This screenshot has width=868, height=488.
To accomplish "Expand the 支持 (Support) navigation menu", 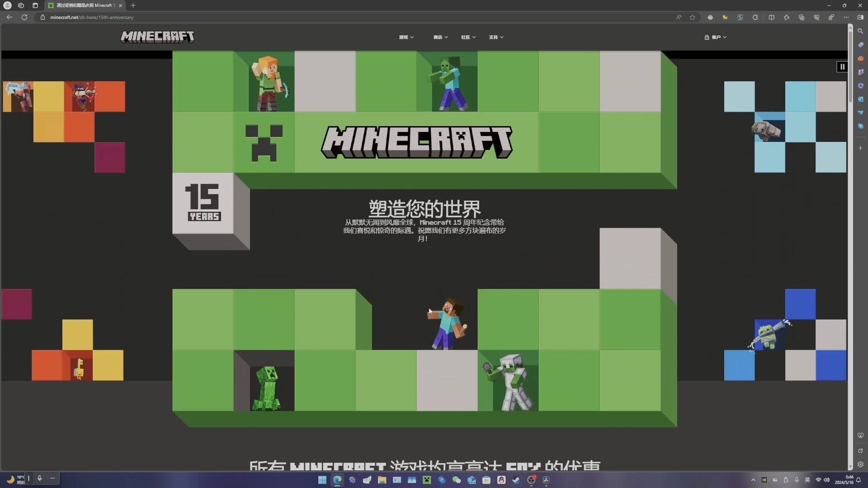I will click(496, 37).
